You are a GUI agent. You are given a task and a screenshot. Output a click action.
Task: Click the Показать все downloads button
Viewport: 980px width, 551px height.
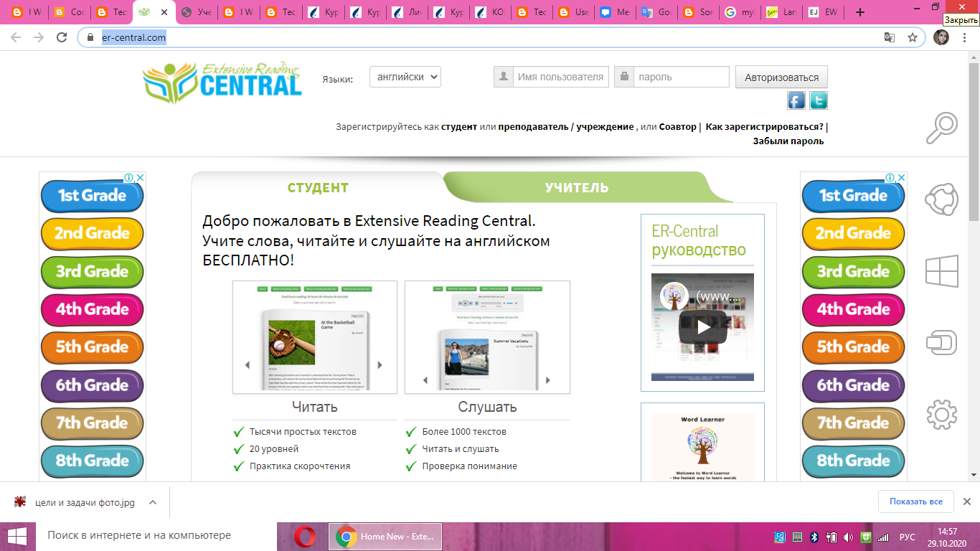point(915,501)
